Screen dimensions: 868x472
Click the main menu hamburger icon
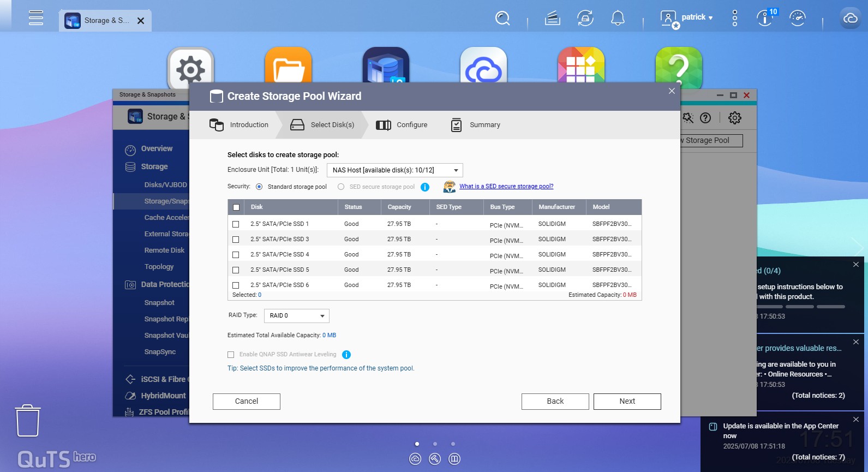[36, 18]
